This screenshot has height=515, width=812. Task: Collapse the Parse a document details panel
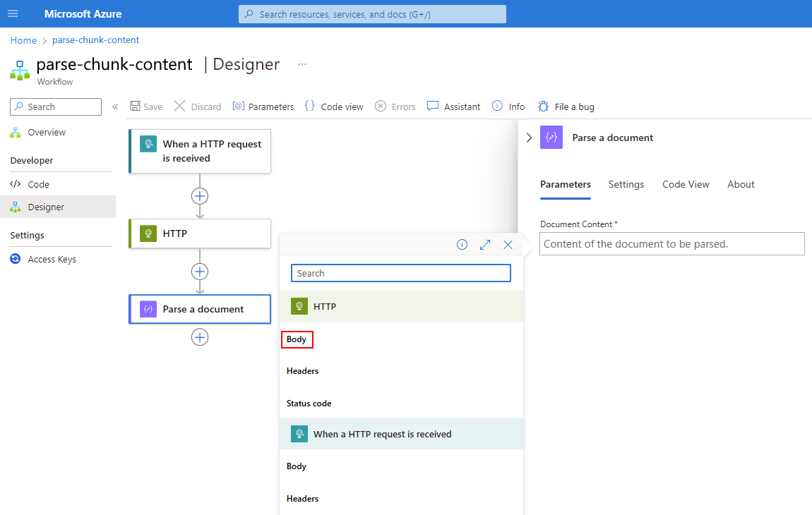530,138
